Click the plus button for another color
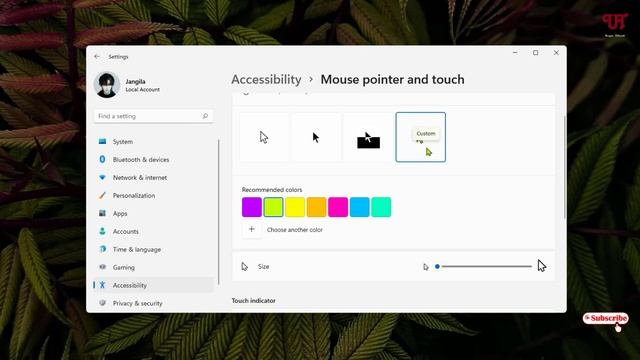The width and height of the screenshot is (640, 360). point(251,230)
